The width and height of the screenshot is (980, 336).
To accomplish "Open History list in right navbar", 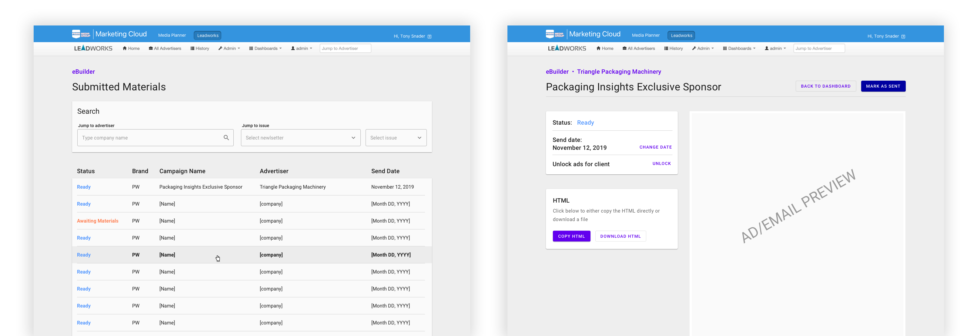I will click(x=673, y=48).
